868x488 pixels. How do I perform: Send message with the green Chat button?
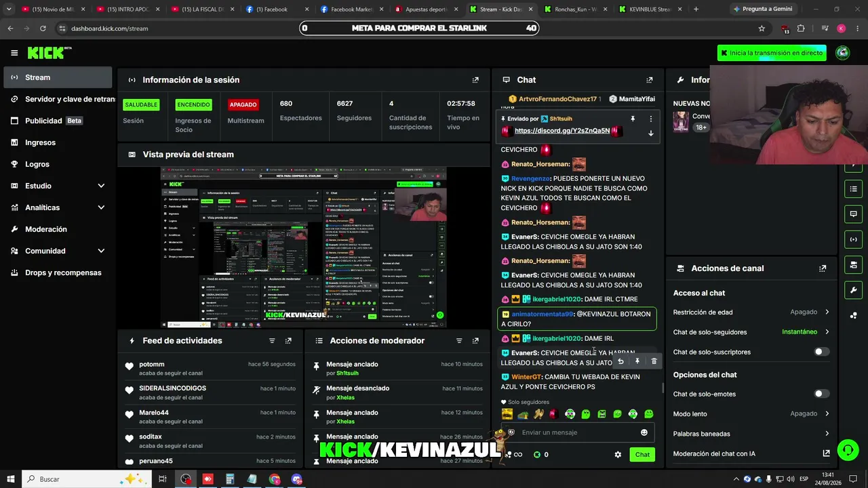tap(642, 455)
